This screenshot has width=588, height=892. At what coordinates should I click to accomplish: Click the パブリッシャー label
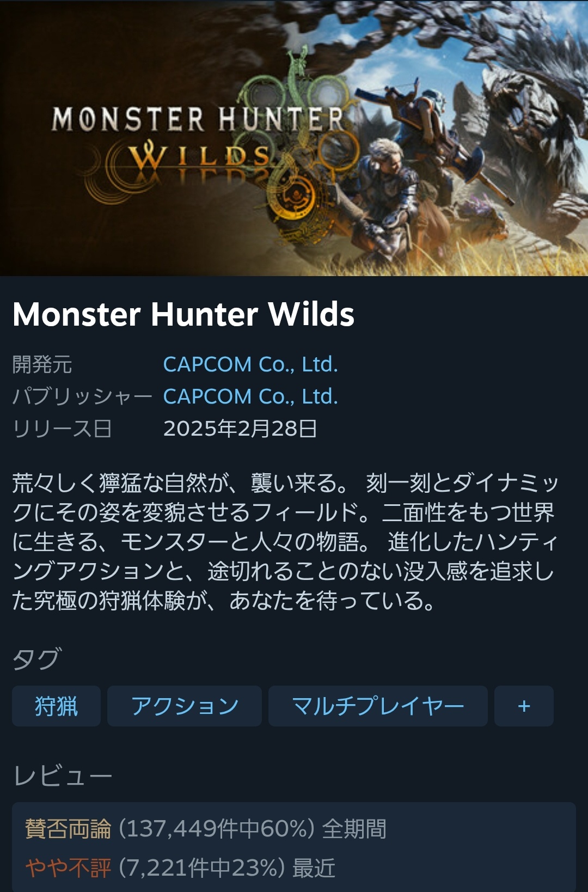pos(82,396)
